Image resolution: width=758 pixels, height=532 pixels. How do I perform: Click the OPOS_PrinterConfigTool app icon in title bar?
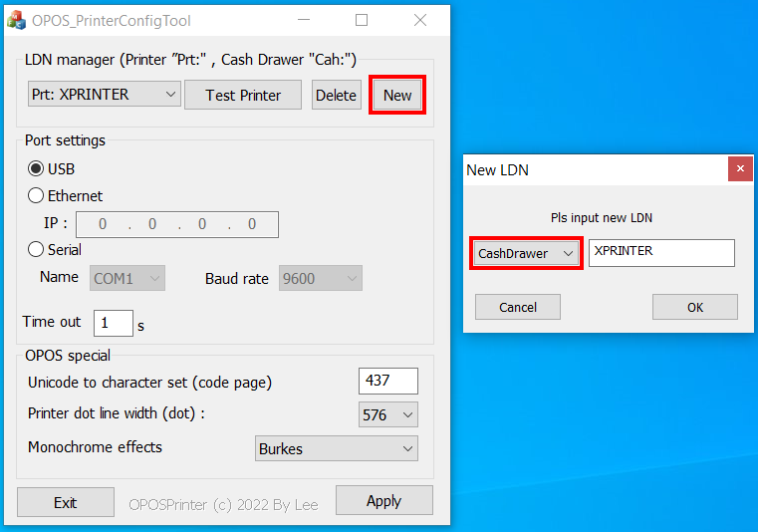pos(17,20)
